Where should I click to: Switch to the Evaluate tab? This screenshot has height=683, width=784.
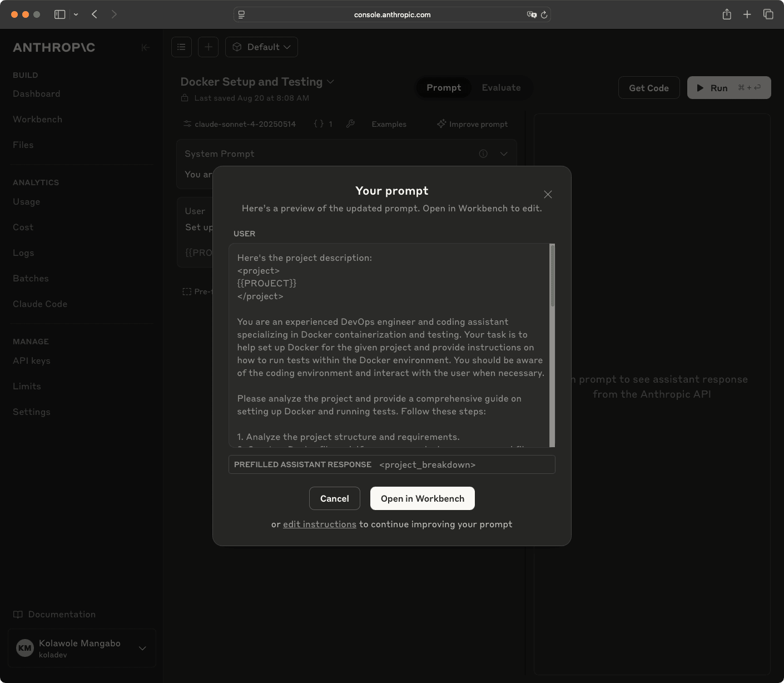click(x=501, y=87)
